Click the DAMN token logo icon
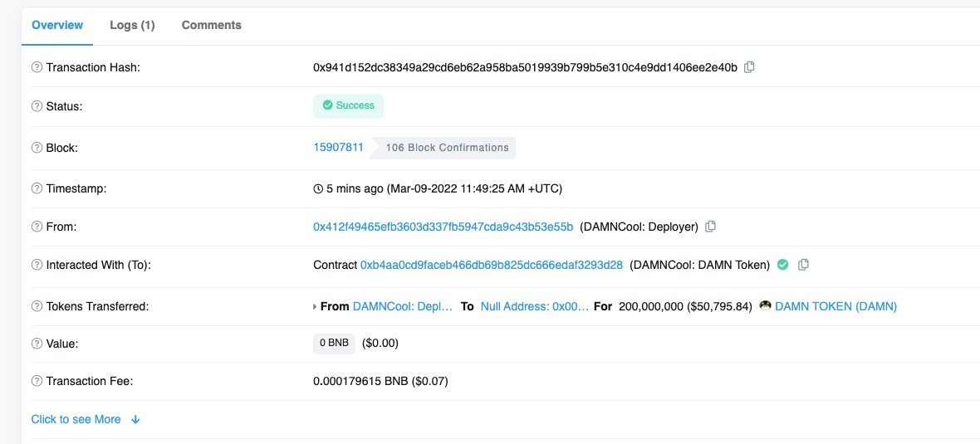The image size is (980, 444). (765, 306)
